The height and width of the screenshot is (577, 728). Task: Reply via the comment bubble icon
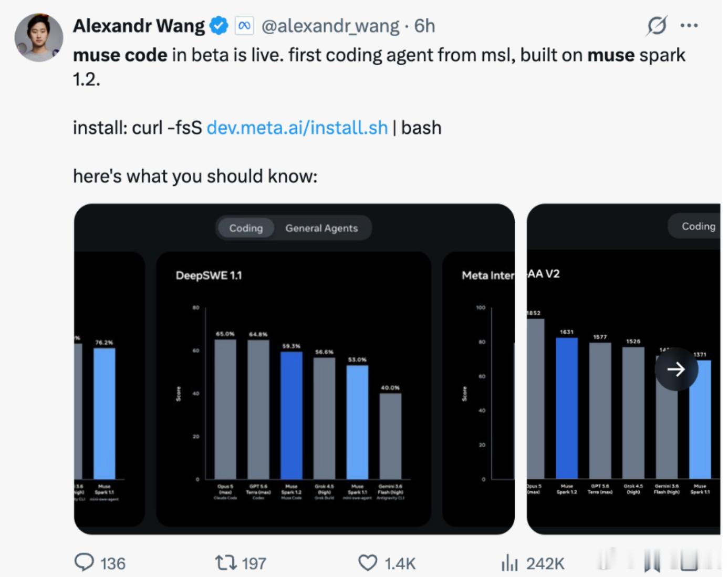[84, 563]
